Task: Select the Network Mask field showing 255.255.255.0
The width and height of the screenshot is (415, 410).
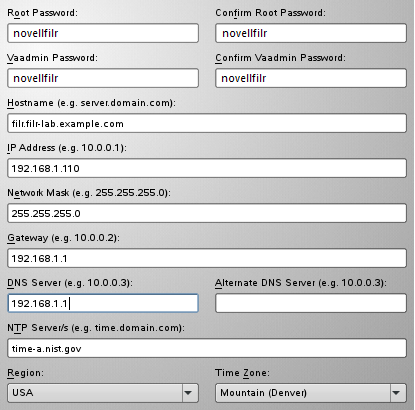Action: [x=207, y=213]
